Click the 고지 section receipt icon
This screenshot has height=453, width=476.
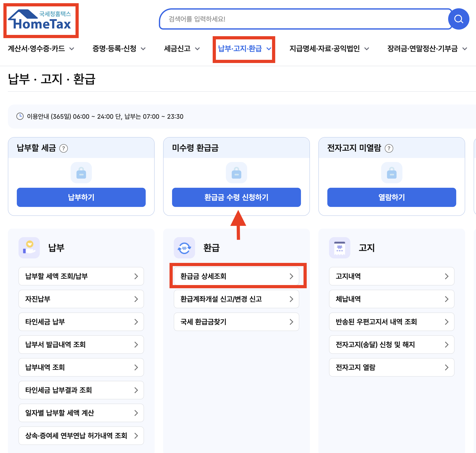339,248
